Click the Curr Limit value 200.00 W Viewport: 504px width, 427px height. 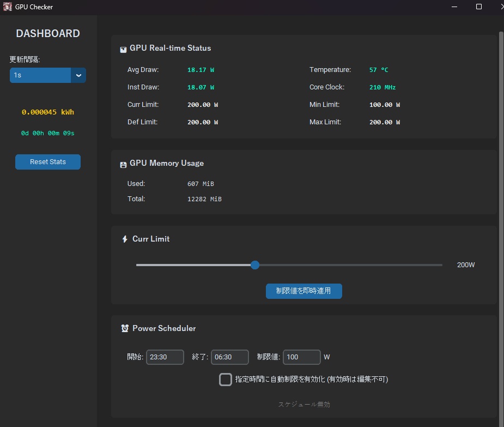pyautogui.click(x=203, y=105)
